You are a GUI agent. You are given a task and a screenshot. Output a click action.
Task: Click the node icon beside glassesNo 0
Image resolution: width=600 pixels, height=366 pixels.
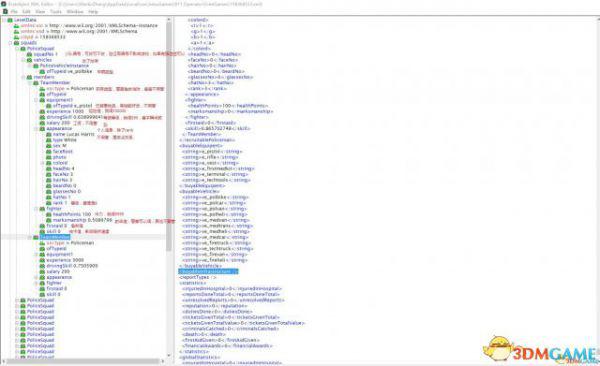(49, 191)
